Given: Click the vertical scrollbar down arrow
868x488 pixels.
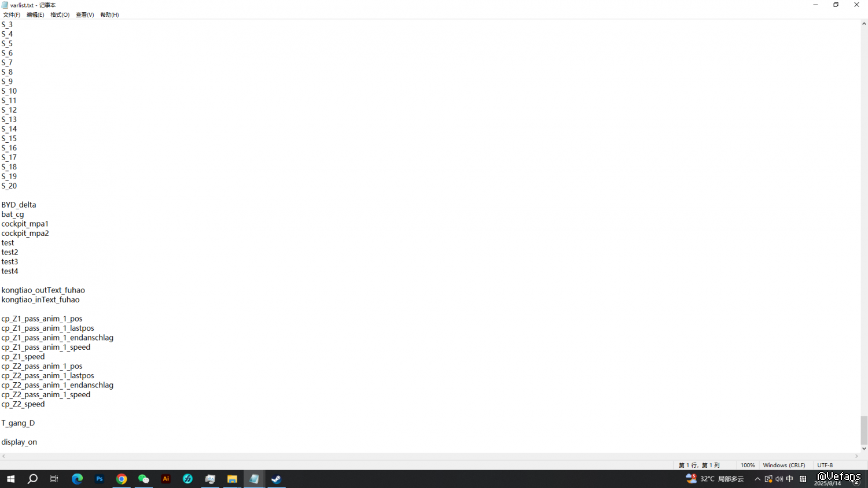Looking at the screenshot, I should point(864,448).
